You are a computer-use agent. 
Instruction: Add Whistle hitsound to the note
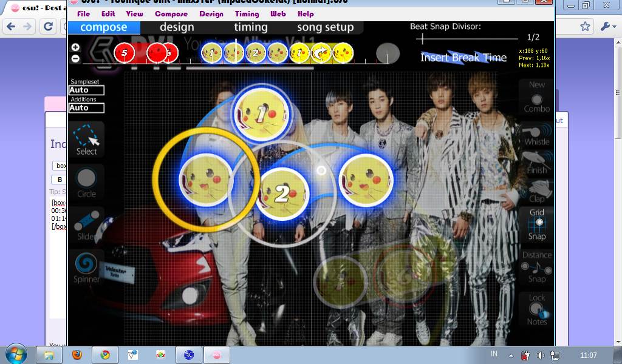pos(536,133)
